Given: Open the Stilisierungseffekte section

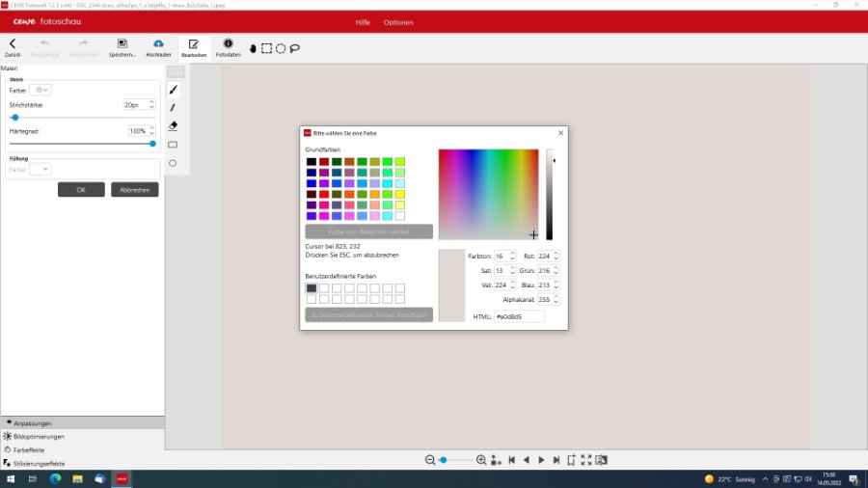Looking at the screenshot, I should click(83, 464).
